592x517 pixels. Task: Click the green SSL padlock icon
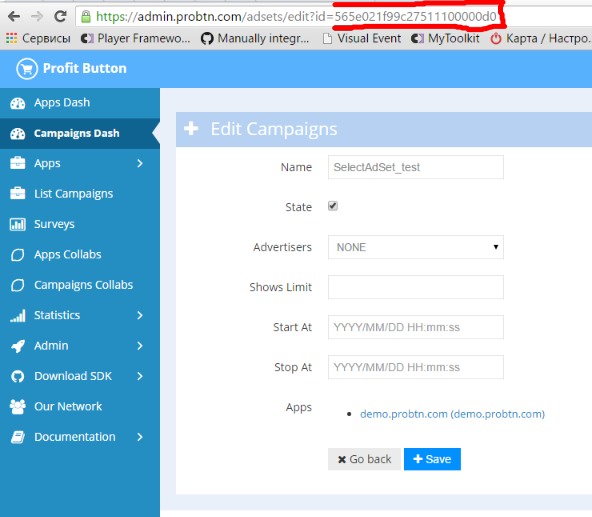click(86, 16)
